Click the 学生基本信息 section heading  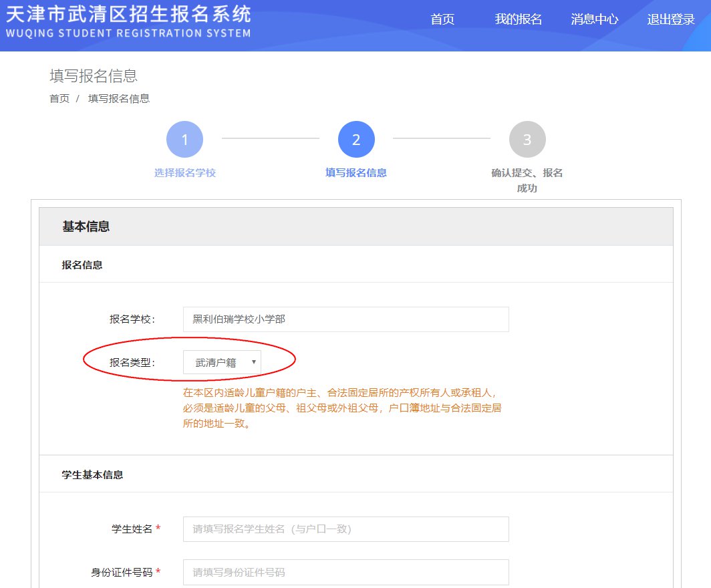click(x=92, y=475)
